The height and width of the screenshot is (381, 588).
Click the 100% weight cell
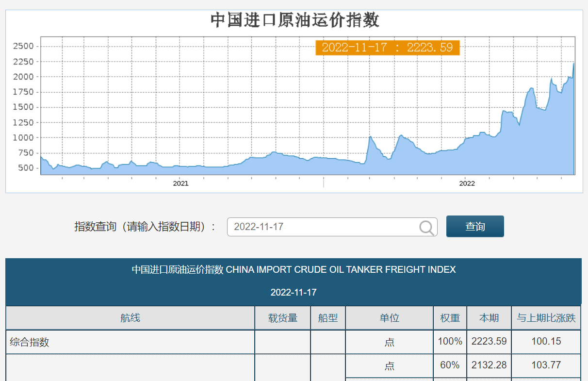coord(450,342)
